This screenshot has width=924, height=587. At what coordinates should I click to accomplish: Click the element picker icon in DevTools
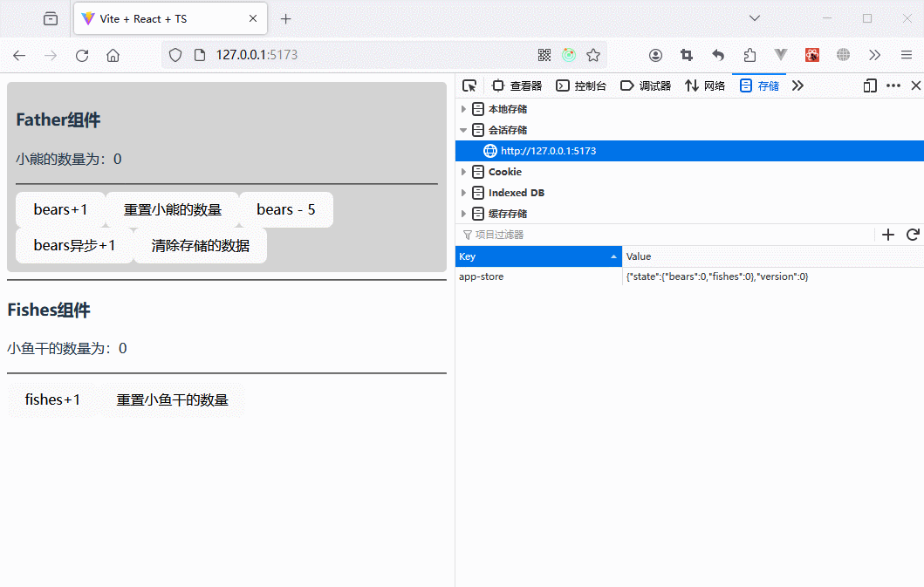469,85
